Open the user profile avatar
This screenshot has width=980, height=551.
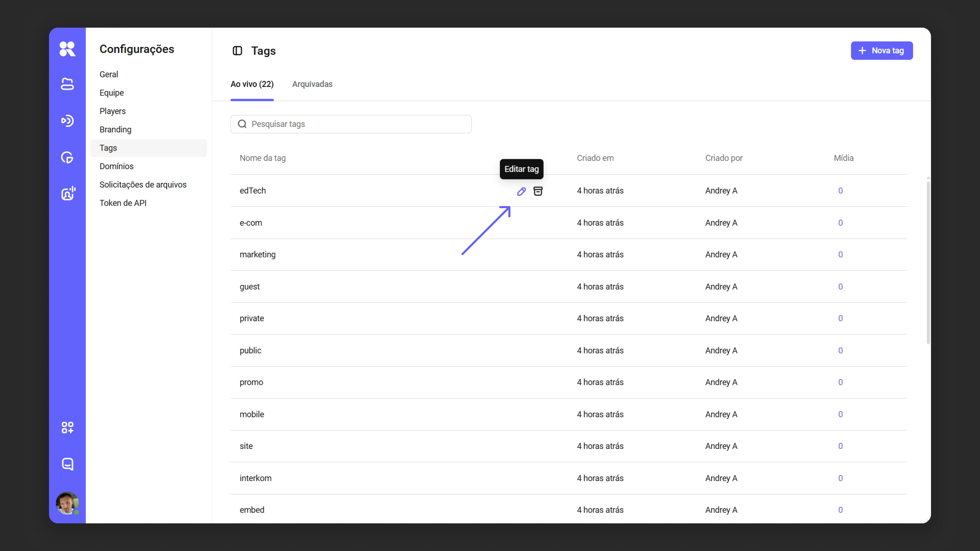pyautogui.click(x=67, y=503)
